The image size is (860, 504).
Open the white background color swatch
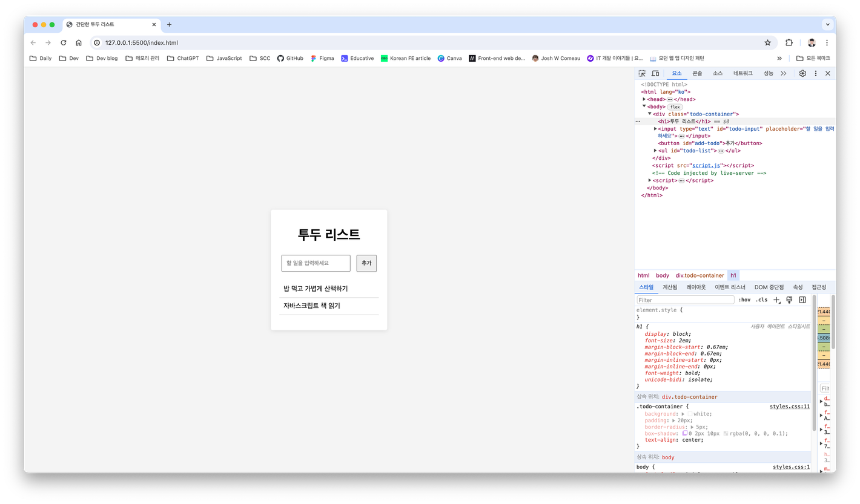(x=690, y=414)
